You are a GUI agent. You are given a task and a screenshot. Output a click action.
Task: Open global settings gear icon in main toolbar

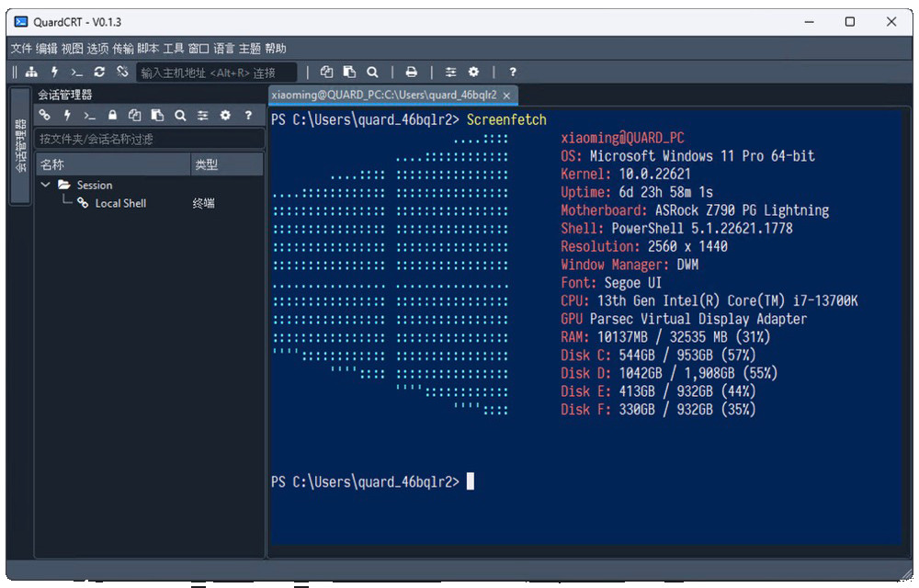pyautogui.click(x=473, y=72)
